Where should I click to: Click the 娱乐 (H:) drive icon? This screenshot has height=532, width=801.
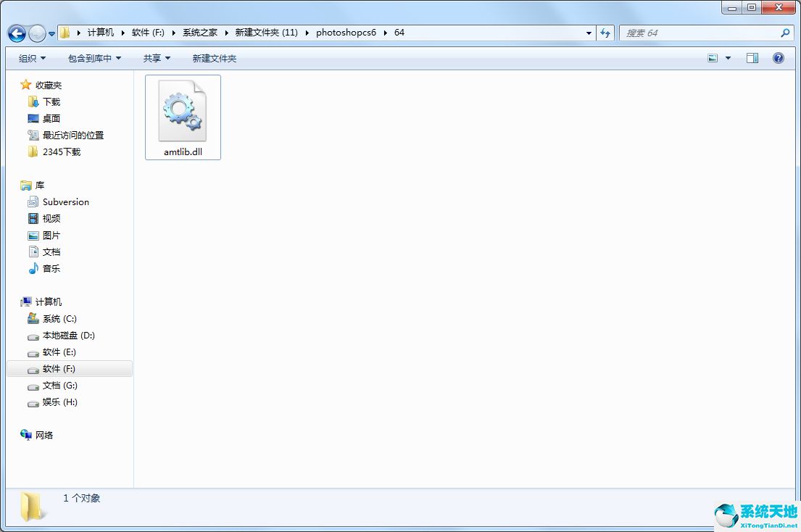tap(33, 404)
